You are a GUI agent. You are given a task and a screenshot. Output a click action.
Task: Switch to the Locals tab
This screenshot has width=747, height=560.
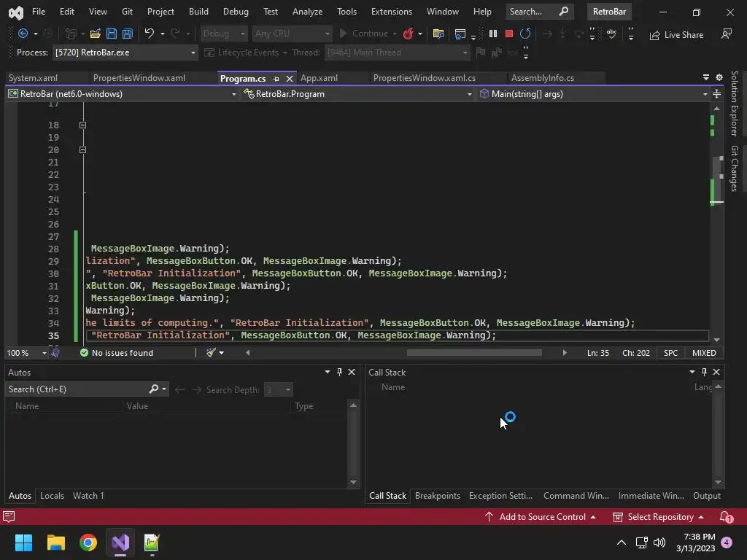click(52, 496)
